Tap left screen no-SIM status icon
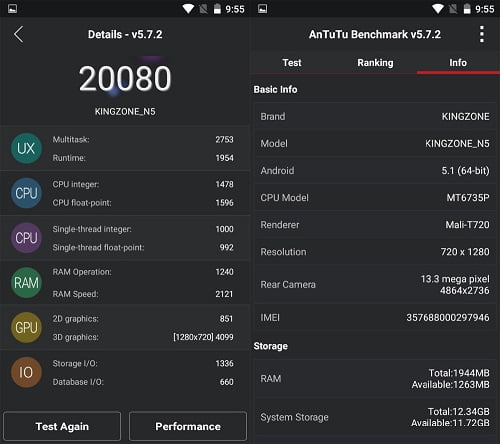Screen dimensions: 500x444 [203, 9]
